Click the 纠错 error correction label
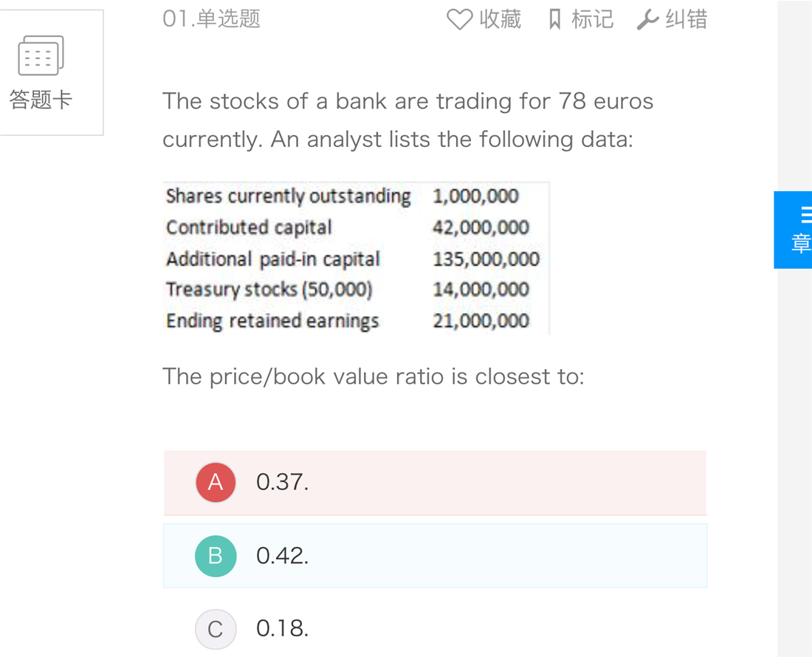This screenshot has height=657, width=812. click(686, 20)
